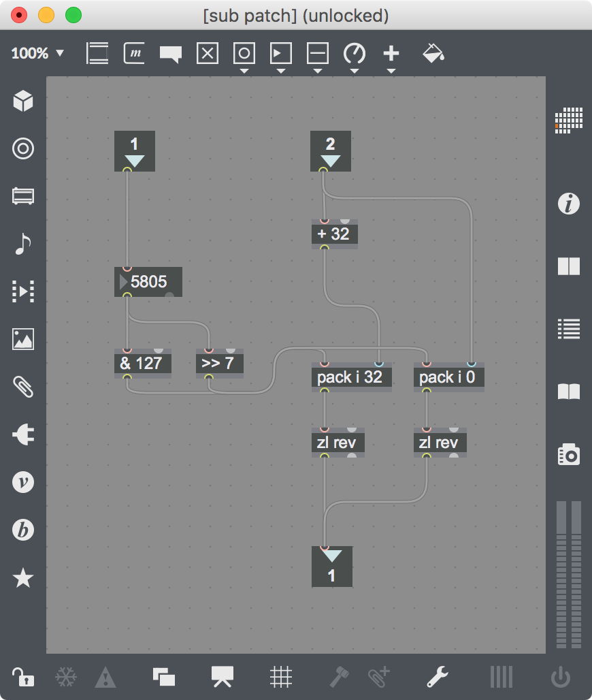This screenshot has width=592, height=700.
Task: Open the Max Console list icon
Action: (x=569, y=328)
